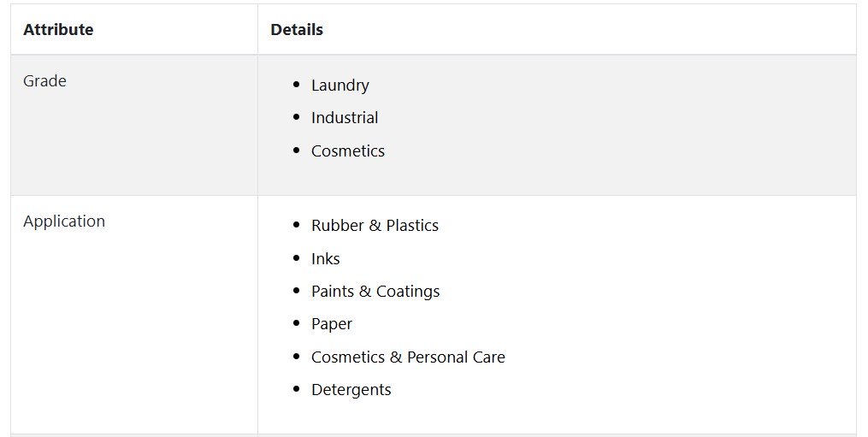Click the bullet beside Paper
Viewport: 868px width, 437px height.
point(297,323)
